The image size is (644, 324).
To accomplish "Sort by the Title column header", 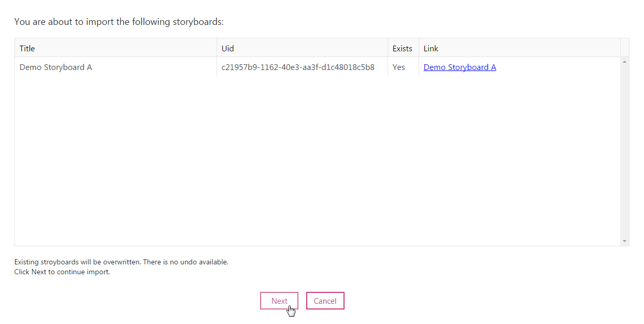I will [x=116, y=48].
